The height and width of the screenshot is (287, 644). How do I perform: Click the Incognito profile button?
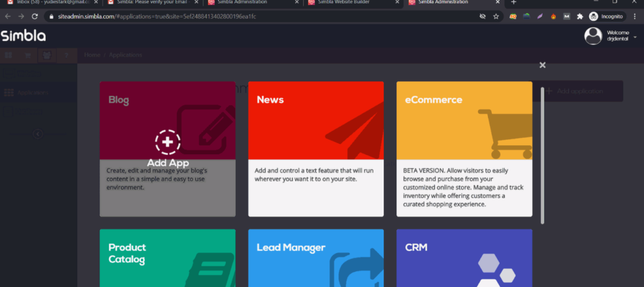click(x=606, y=16)
